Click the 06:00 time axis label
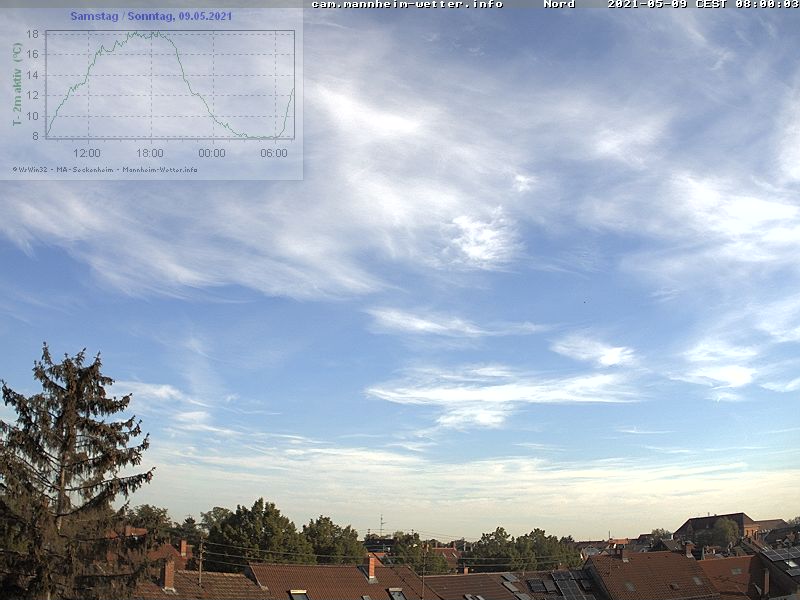 click(x=273, y=153)
